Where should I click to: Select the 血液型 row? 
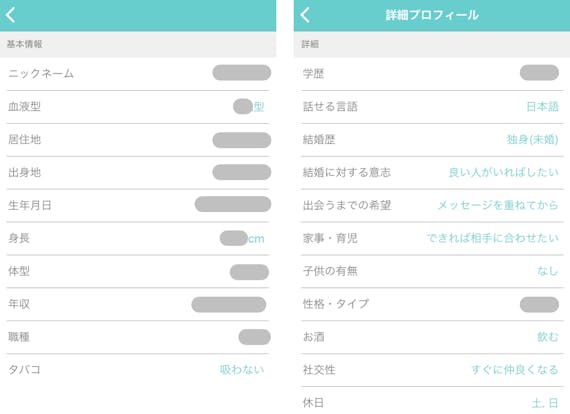click(x=138, y=107)
